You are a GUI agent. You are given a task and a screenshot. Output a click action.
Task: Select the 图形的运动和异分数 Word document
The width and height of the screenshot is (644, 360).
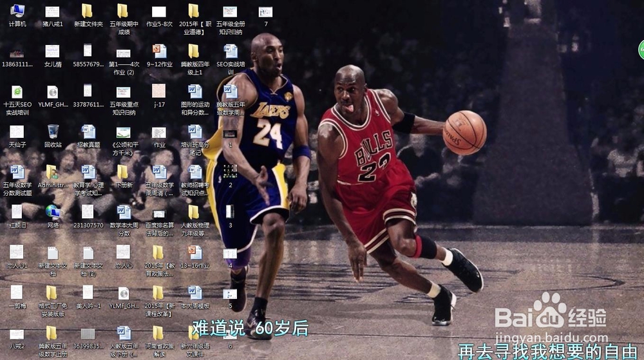[194, 91]
